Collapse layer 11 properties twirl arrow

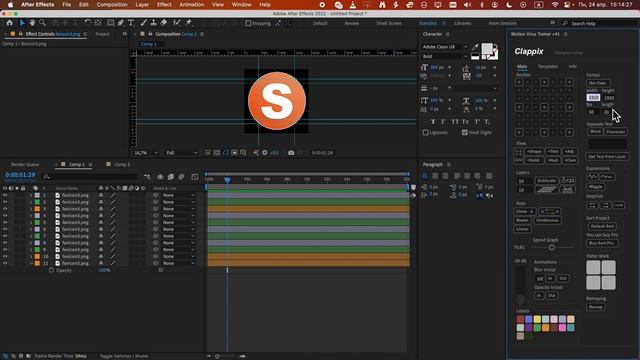(x=31, y=264)
